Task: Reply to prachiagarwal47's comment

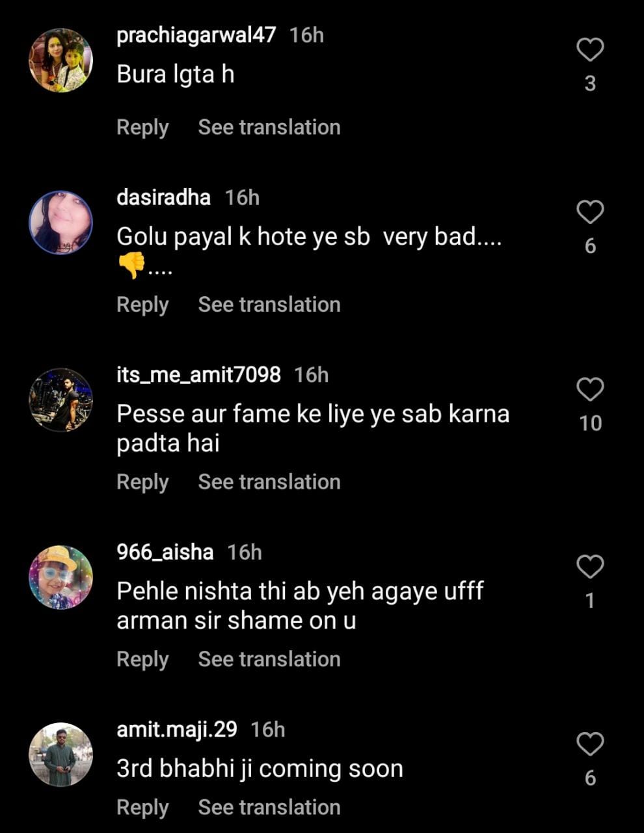Action: tap(142, 127)
